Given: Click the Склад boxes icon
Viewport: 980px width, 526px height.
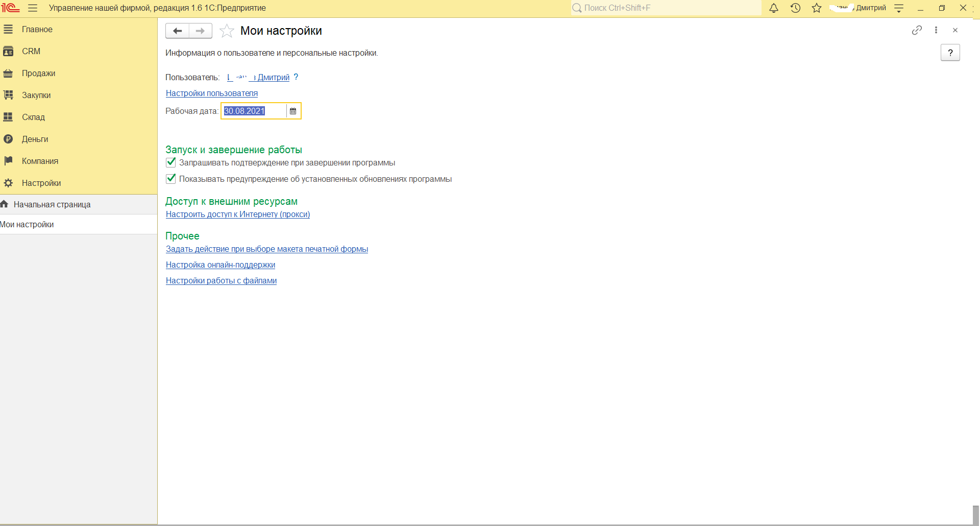Looking at the screenshot, I should tap(8, 117).
